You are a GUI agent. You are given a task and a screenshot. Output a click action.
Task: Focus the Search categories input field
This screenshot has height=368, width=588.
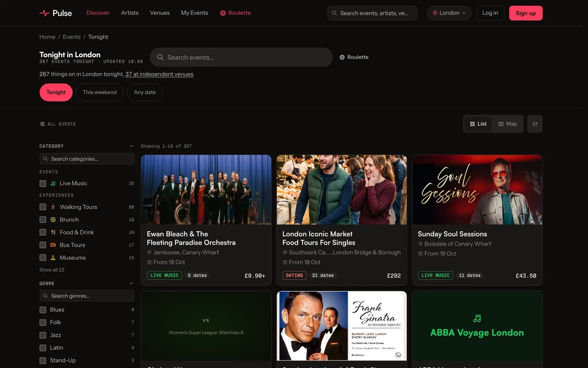(x=87, y=159)
